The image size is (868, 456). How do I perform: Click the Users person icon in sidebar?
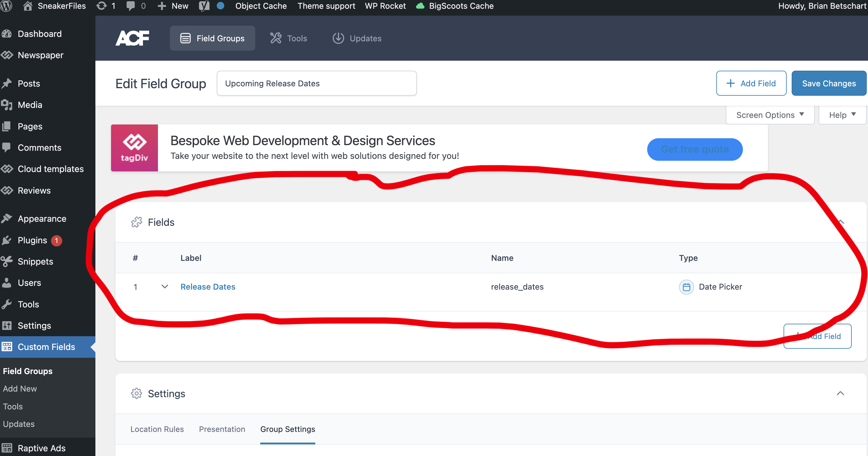coord(7,283)
